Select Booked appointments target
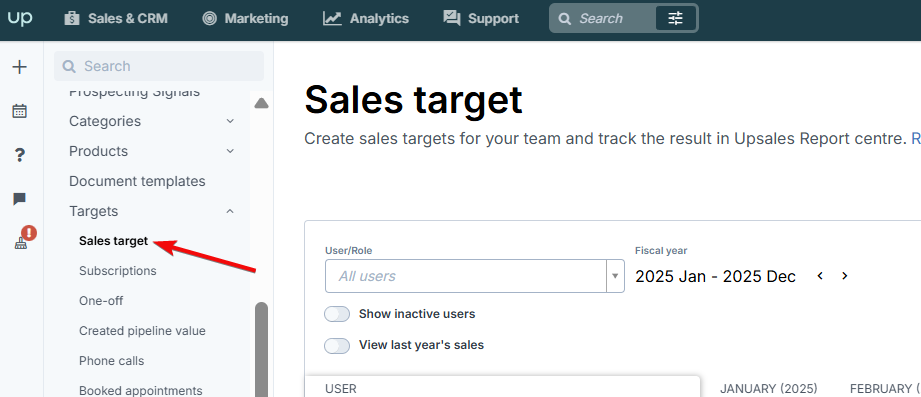 coord(140,391)
